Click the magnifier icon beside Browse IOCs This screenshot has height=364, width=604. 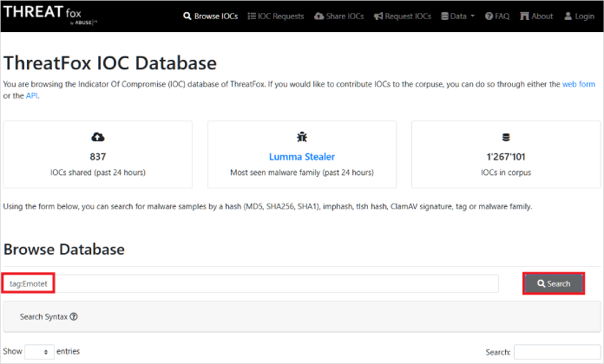click(187, 16)
